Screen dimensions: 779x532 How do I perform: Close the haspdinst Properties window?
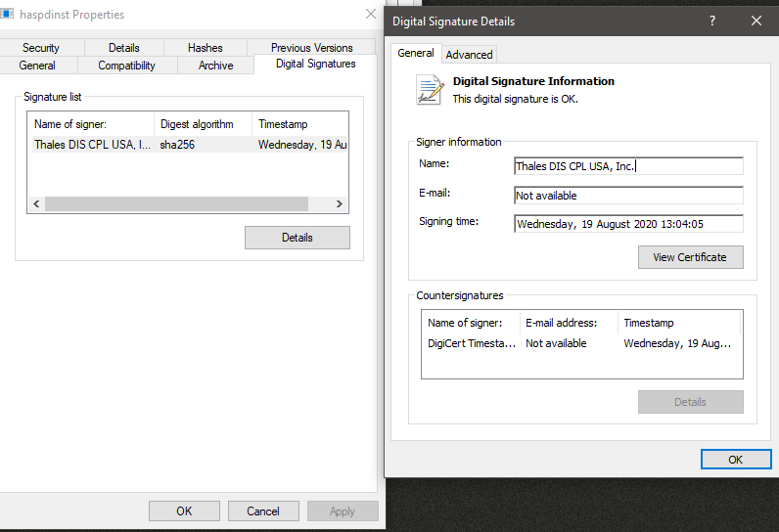tap(371, 14)
